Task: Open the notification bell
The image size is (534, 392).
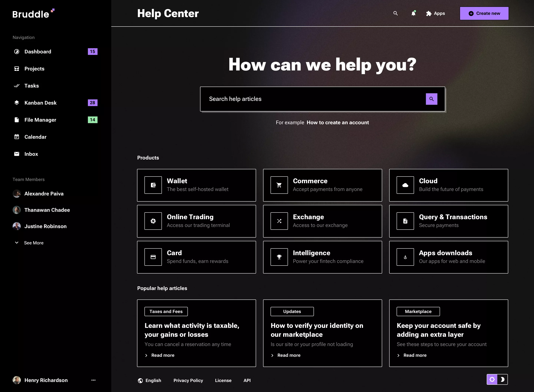Action: (413, 14)
